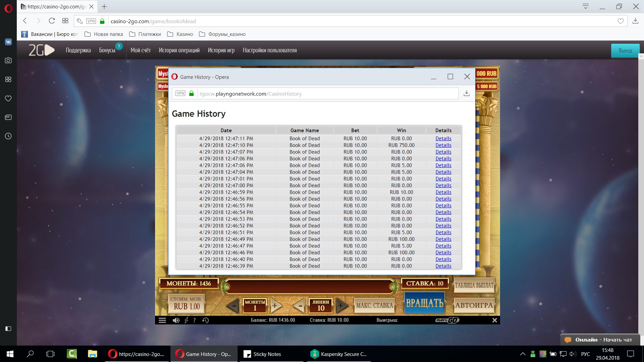Toggle the VPN badge in Game History popup
The height and width of the screenshot is (362, 644).
click(x=180, y=93)
